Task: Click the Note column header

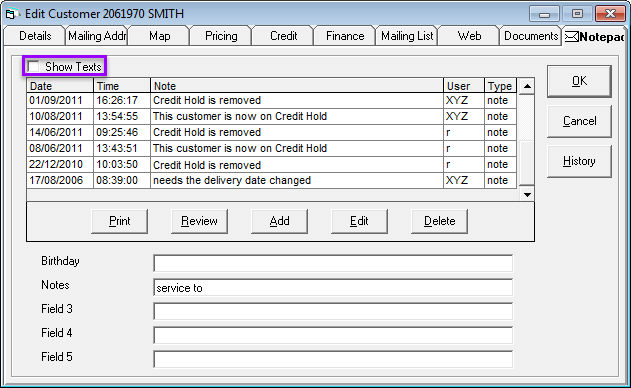Action: point(297,86)
